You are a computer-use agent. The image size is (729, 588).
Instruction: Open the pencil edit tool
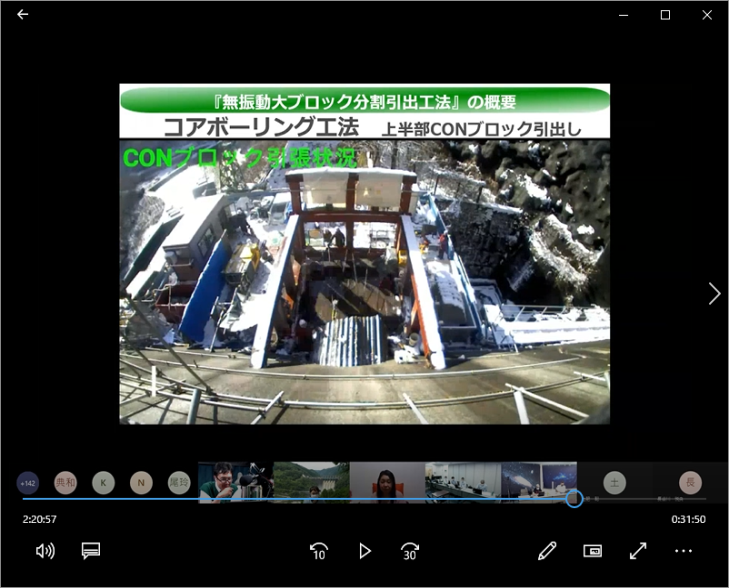pyautogui.click(x=546, y=551)
